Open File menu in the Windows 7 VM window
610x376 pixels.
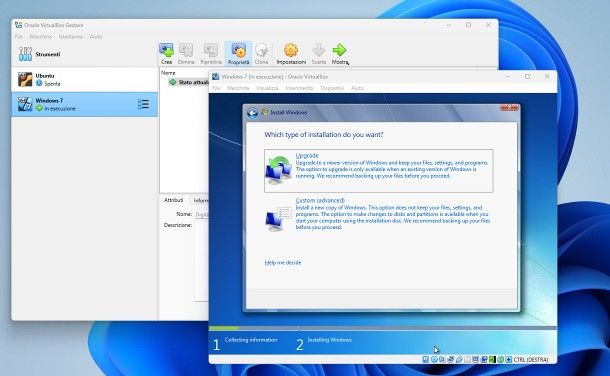coord(216,88)
